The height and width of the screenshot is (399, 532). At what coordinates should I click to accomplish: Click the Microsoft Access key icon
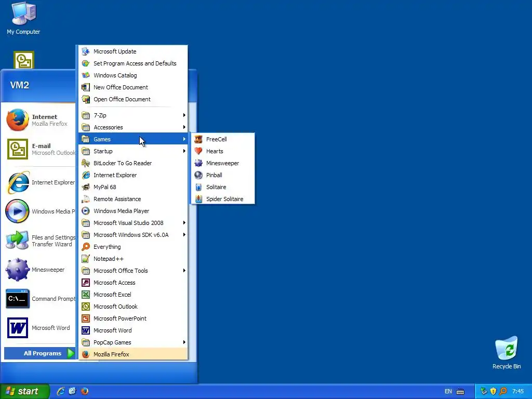[x=86, y=283]
